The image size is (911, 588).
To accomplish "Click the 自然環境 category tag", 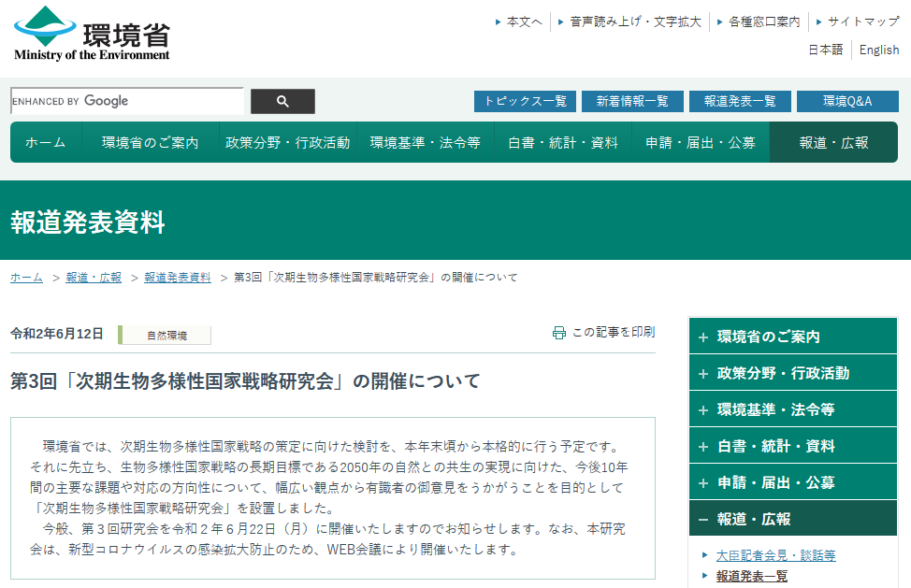I will 166,335.
